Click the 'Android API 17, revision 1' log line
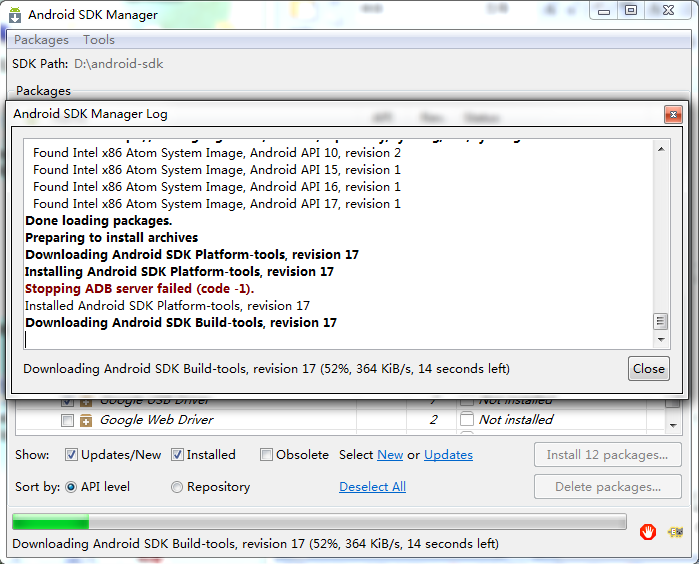699x564 pixels. point(217,204)
